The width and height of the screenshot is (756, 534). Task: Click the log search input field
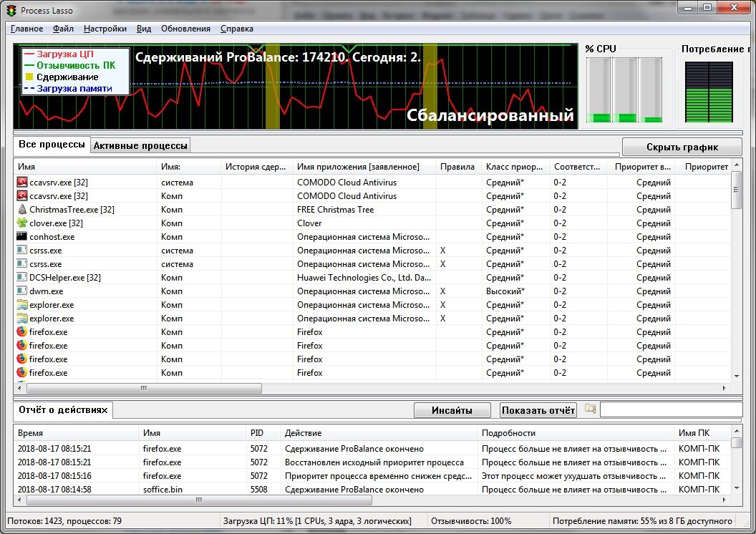point(671,409)
